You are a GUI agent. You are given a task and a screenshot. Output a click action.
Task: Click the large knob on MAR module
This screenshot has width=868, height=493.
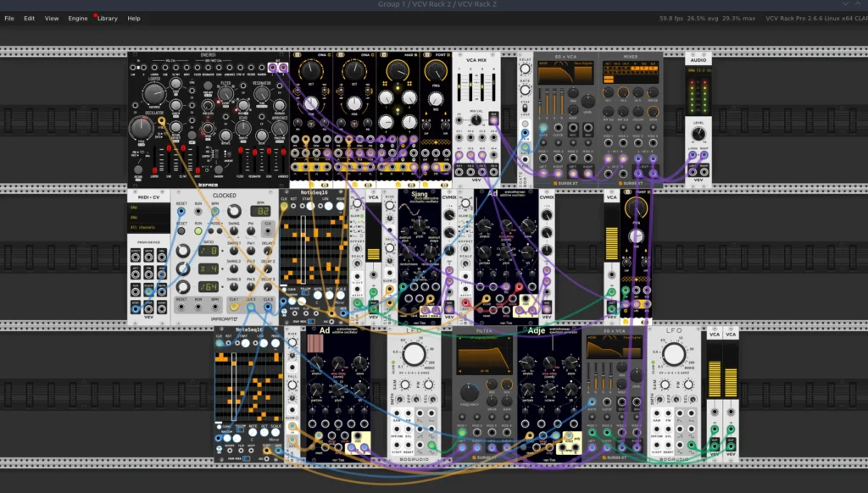[x=398, y=71]
